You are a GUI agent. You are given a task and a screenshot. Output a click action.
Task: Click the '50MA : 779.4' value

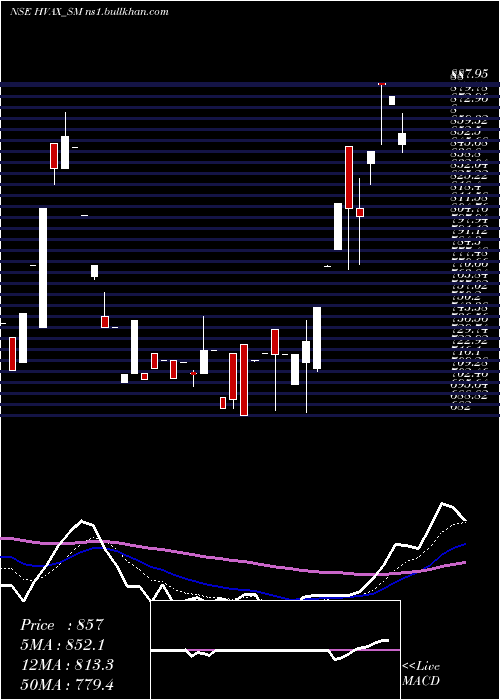coord(67,685)
